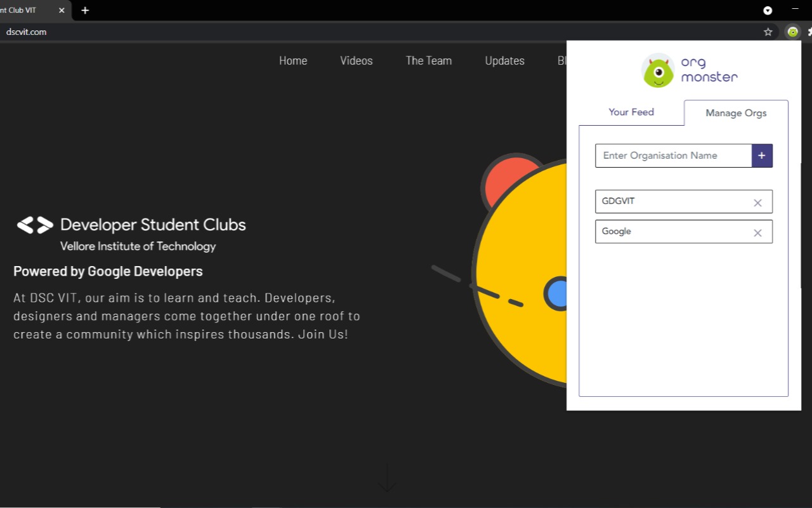Open the Home navigation link
Image resolution: width=812 pixels, height=508 pixels.
tap(293, 61)
